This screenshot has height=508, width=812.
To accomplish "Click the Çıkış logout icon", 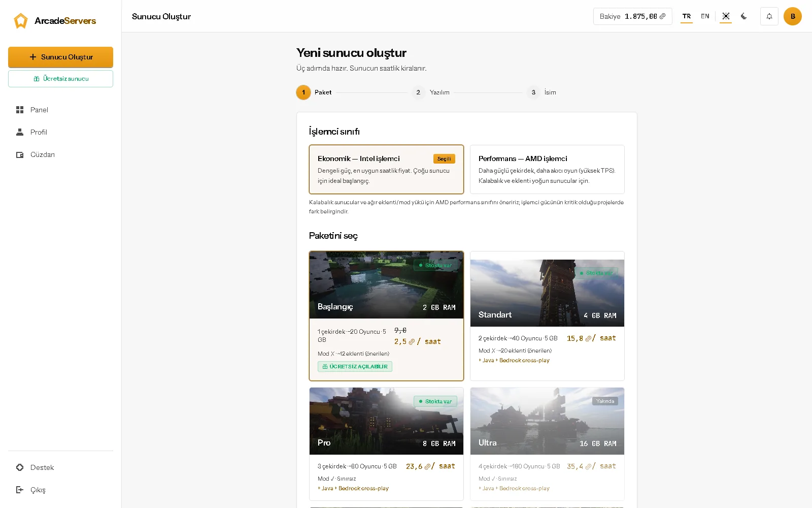I will [x=20, y=490].
